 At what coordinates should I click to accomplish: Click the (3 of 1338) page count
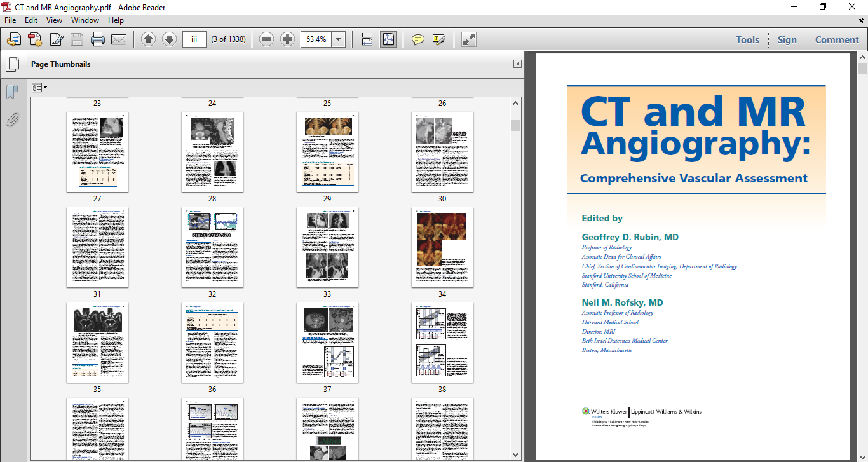point(228,39)
